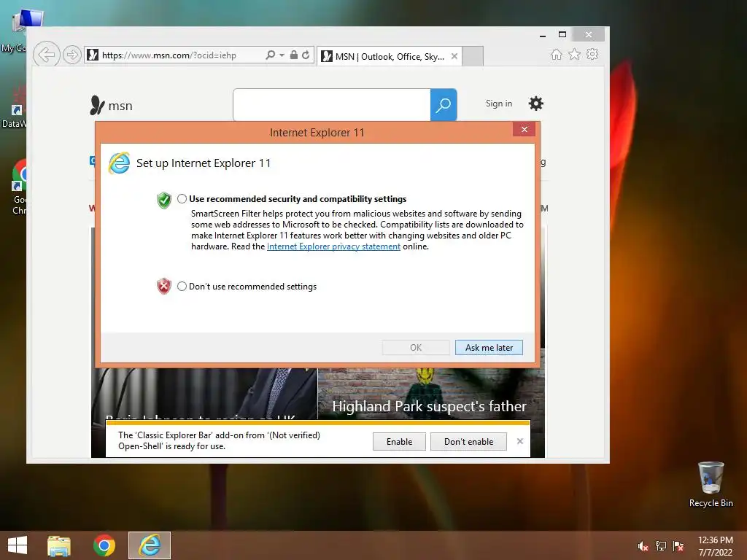Open Highland Park suspect's father story
747x560 pixels.
(x=429, y=406)
